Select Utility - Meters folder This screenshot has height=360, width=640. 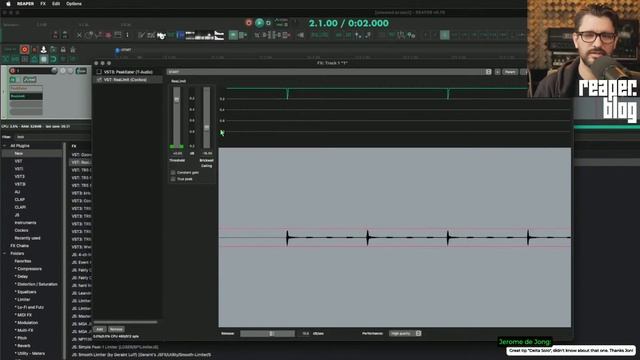click(30, 353)
